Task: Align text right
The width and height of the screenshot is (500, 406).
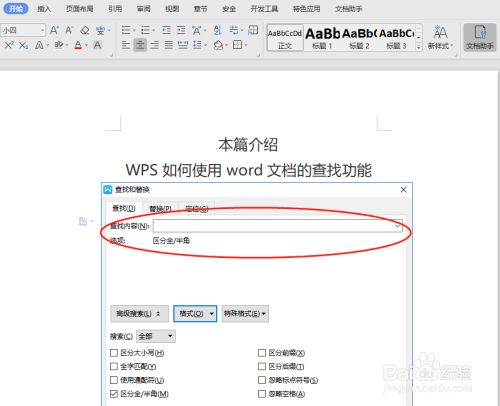Action: pyautogui.click(x=154, y=45)
